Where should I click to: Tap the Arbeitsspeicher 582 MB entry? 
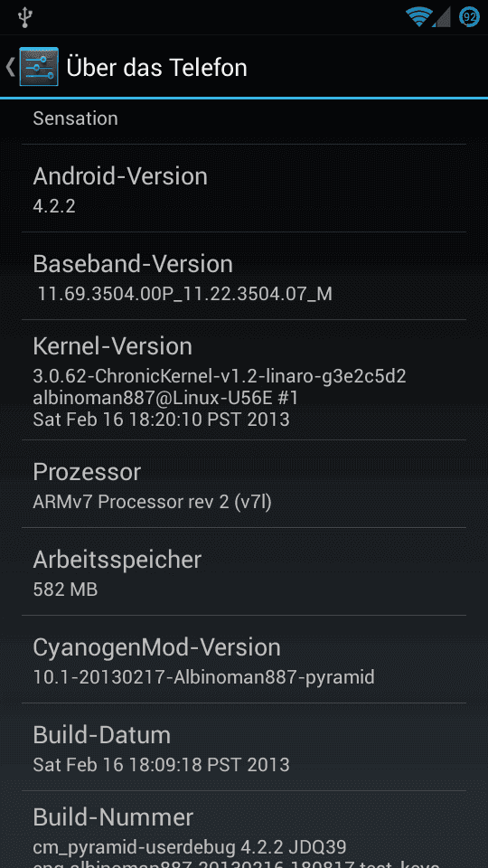pos(244,571)
